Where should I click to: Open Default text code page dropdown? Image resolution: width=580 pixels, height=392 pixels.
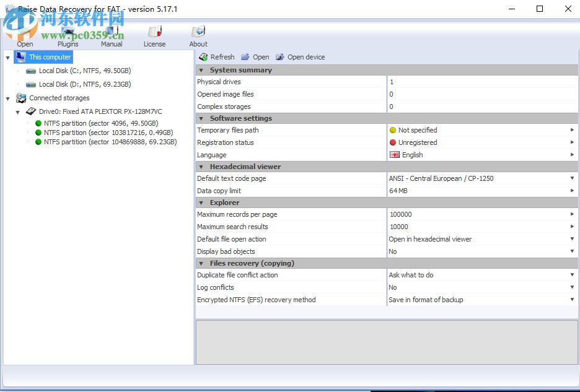(x=572, y=178)
